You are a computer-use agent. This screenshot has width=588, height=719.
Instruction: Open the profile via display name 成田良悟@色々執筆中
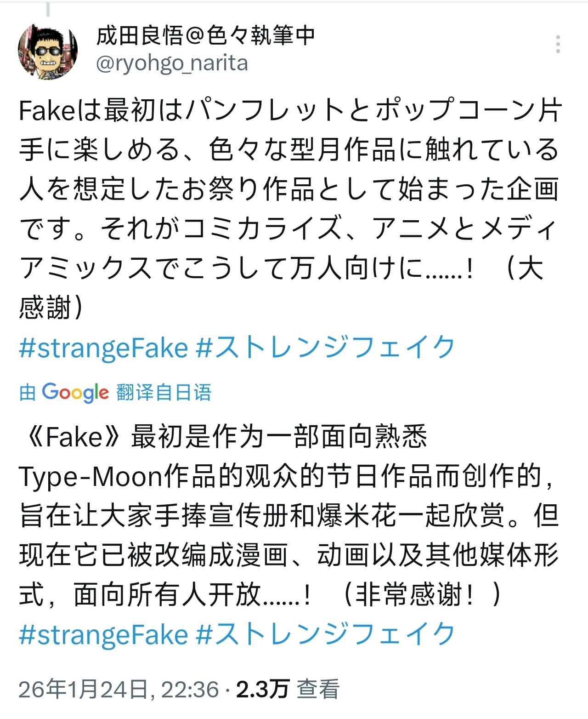(x=205, y=35)
